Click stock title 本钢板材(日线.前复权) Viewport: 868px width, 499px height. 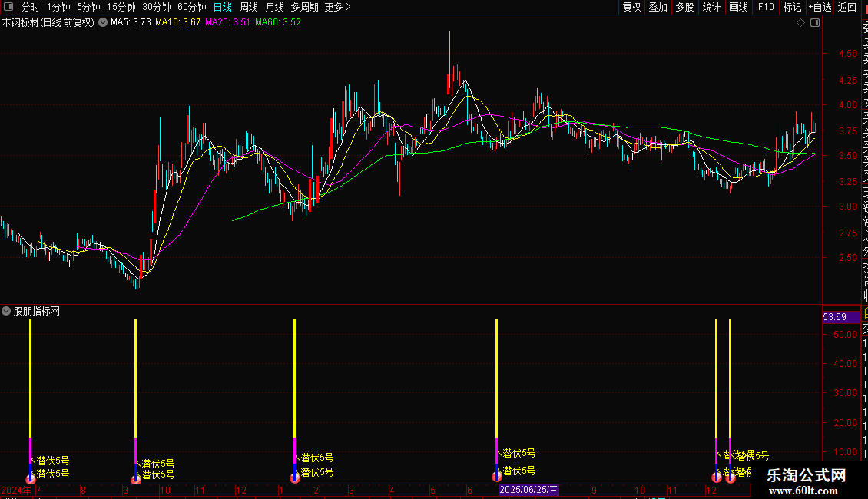pyautogui.click(x=48, y=23)
